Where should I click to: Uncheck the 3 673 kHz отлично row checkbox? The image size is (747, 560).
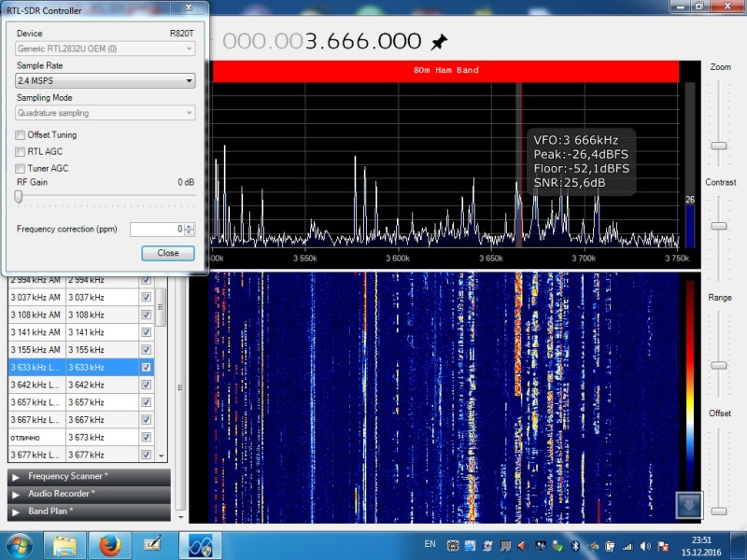[147, 437]
